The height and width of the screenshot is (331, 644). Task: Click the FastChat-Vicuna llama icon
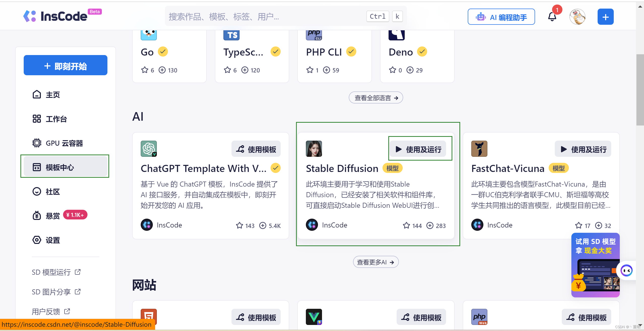click(x=479, y=149)
